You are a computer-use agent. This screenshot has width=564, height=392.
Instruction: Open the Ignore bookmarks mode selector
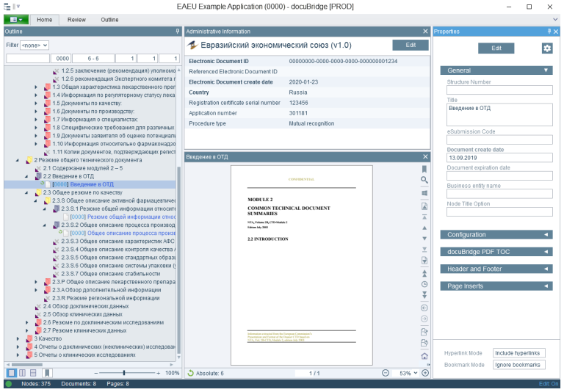[518, 365]
